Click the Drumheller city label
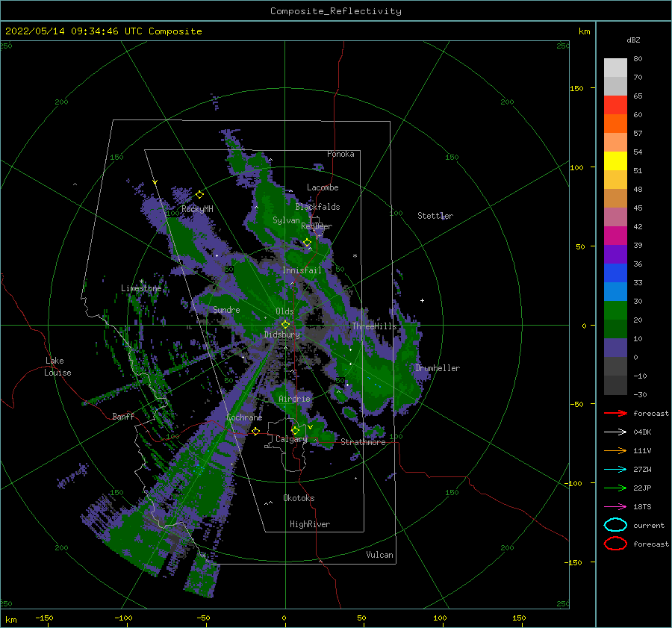The image size is (672, 628). 438,368
